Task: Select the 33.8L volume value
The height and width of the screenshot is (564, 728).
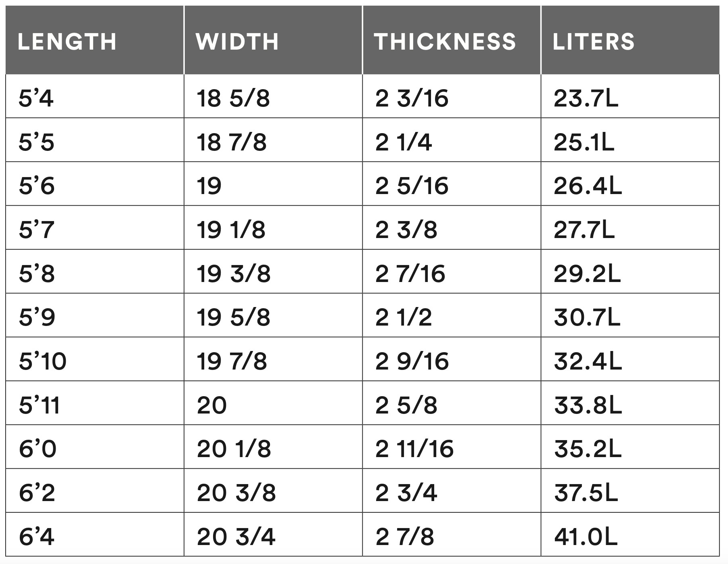Action: 588,405
